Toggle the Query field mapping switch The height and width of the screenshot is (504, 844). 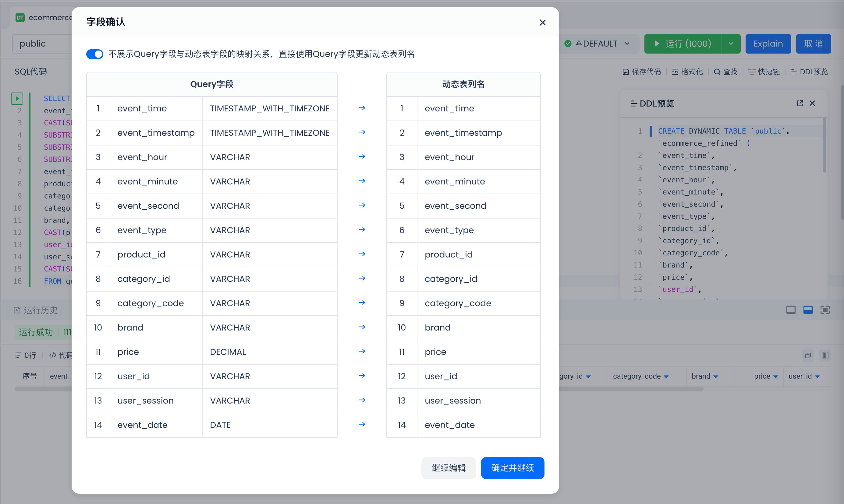(x=94, y=54)
